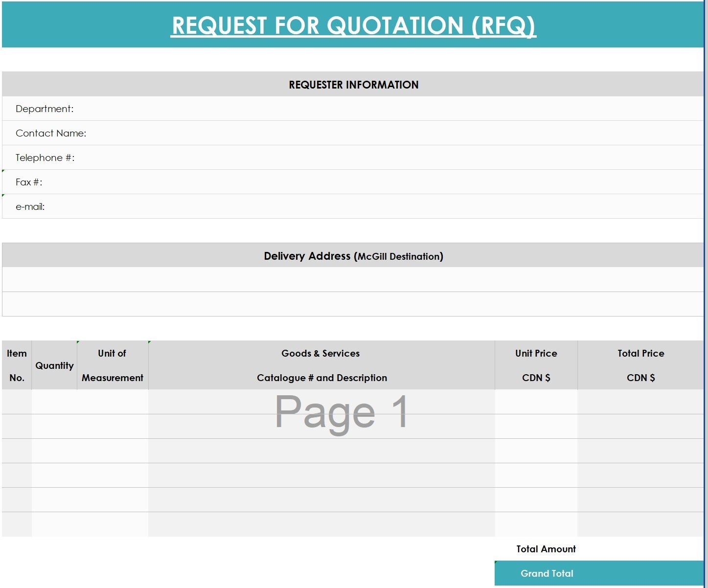
Task: Click the Goods & Services column header
Action: click(x=321, y=365)
